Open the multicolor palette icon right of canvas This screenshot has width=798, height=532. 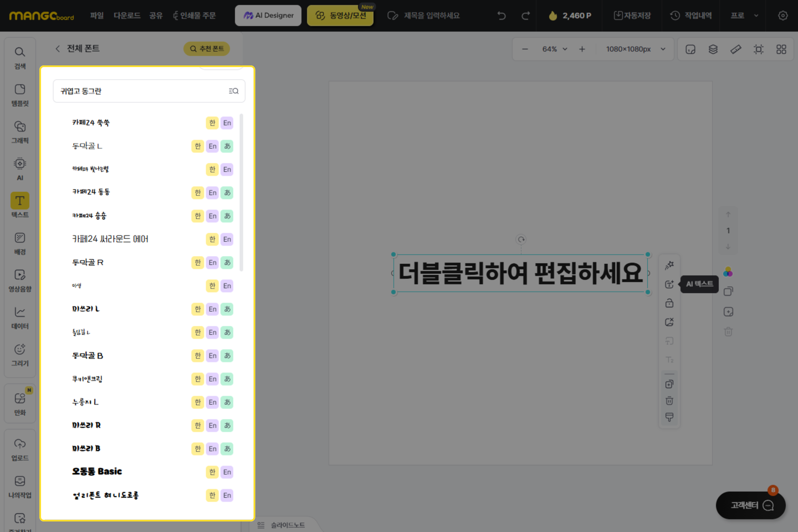tap(728, 272)
